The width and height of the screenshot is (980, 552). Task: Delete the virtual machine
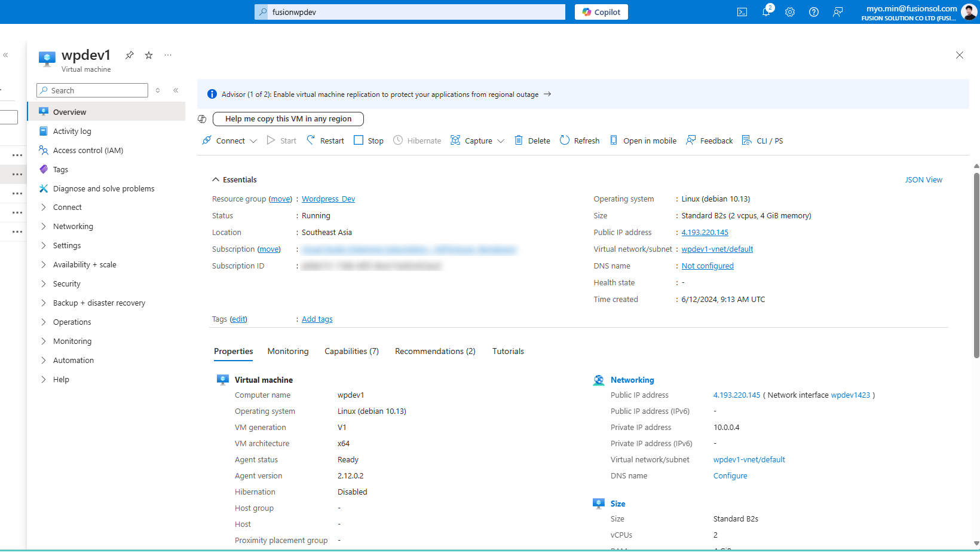532,141
